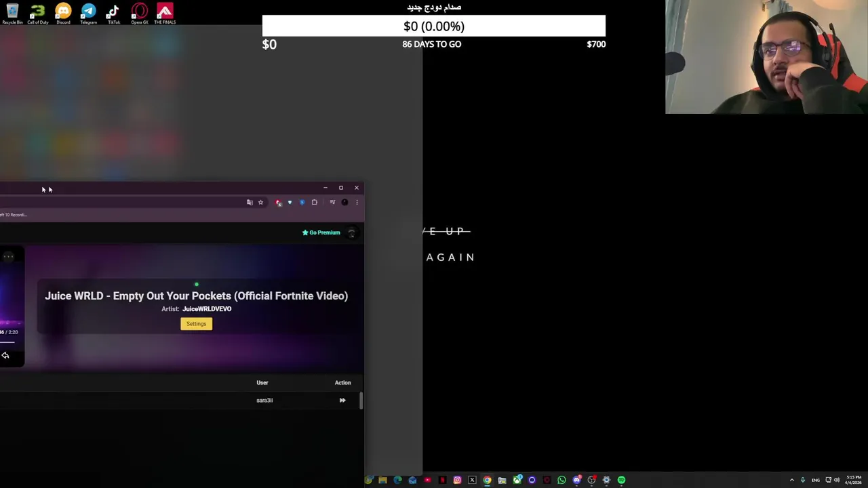Expand the system tray hidden icons arrow
This screenshot has height=488, width=868.
point(791,480)
